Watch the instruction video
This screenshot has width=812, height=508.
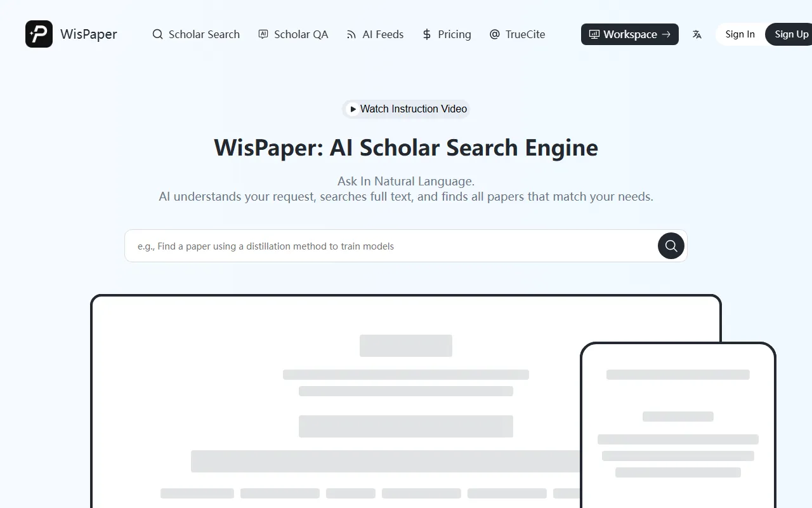(x=406, y=109)
